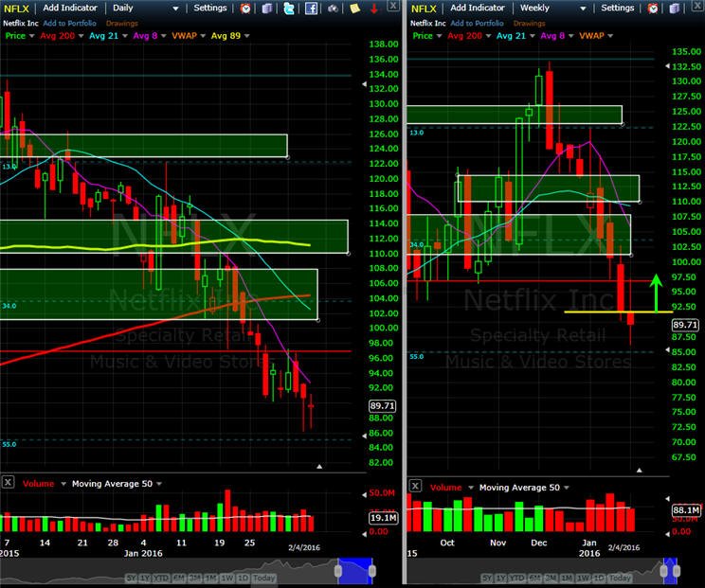Open the alarm clock alert icon

(x=245, y=9)
